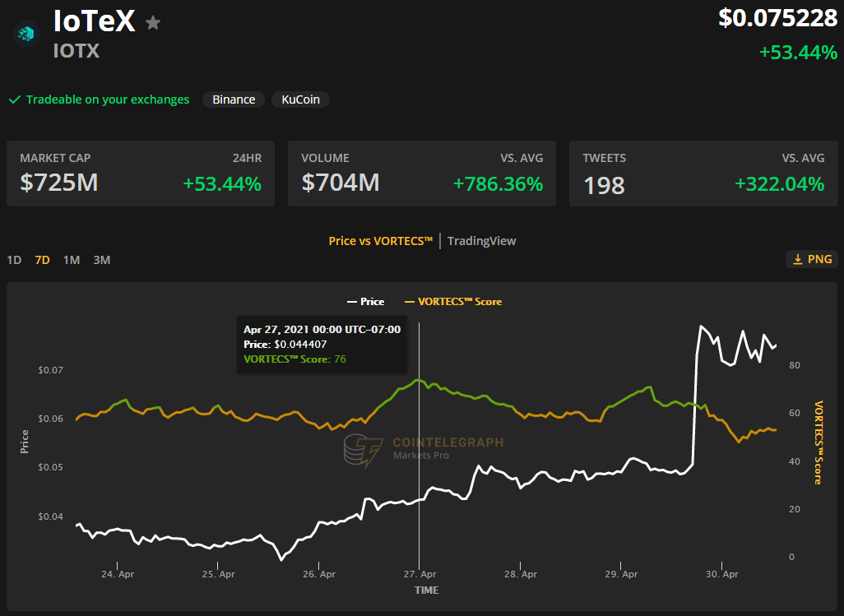Toggle the Price series in the legend
The image size is (844, 616).
365,302
